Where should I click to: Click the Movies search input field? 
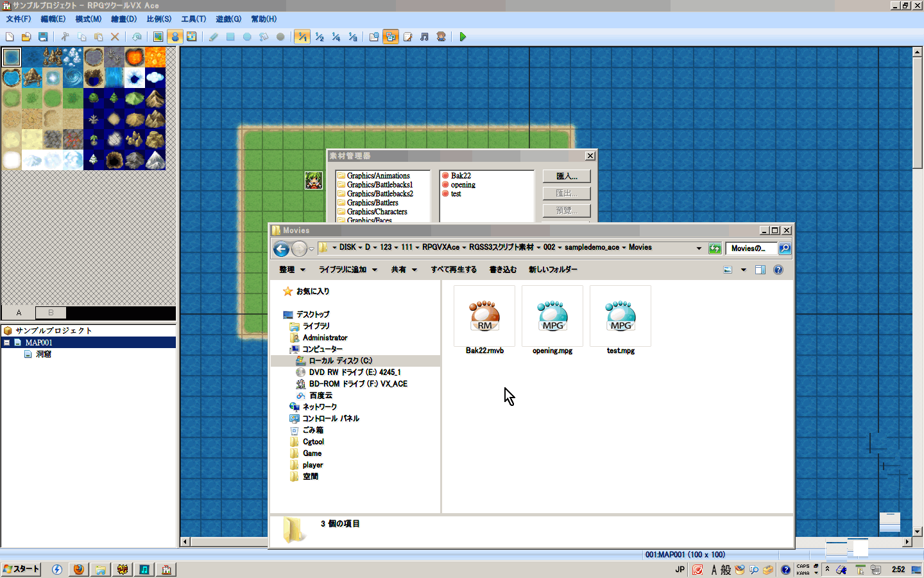pyautogui.click(x=751, y=249)
